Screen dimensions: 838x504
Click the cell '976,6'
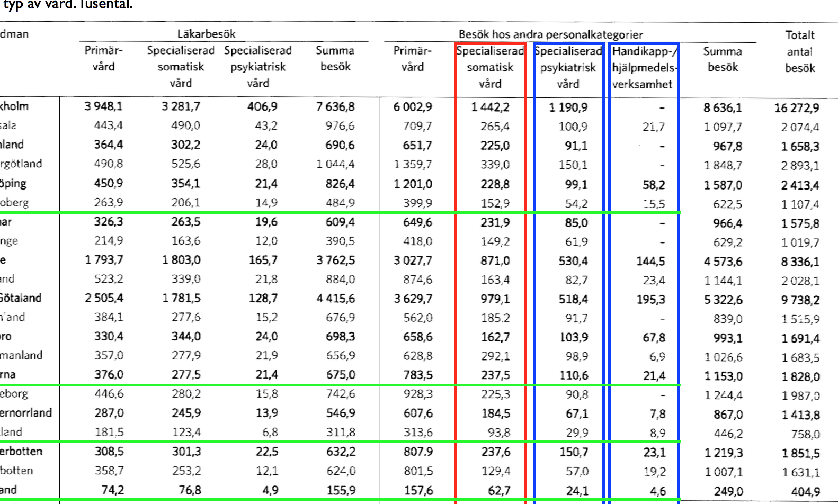(x=340, y=126)
